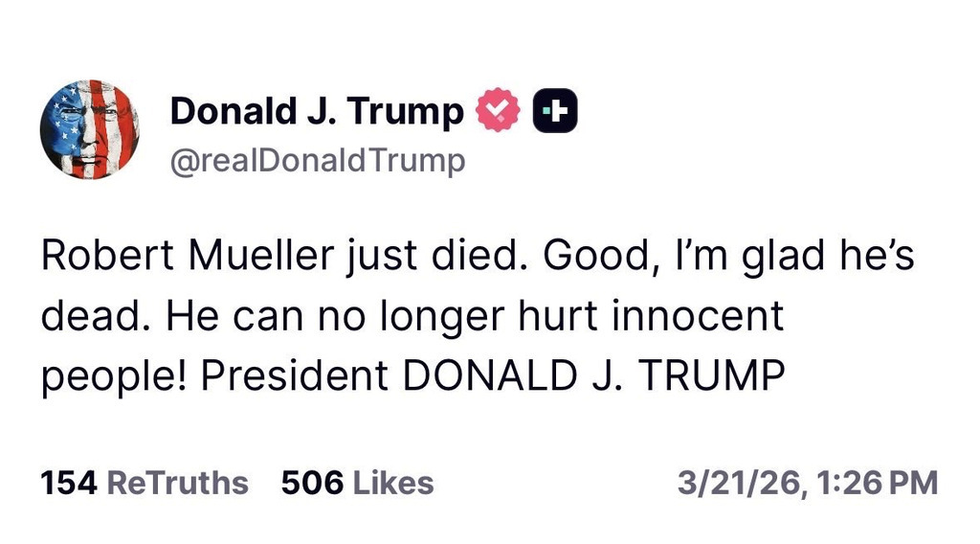Click the "Likes" label

click(393, 483)
